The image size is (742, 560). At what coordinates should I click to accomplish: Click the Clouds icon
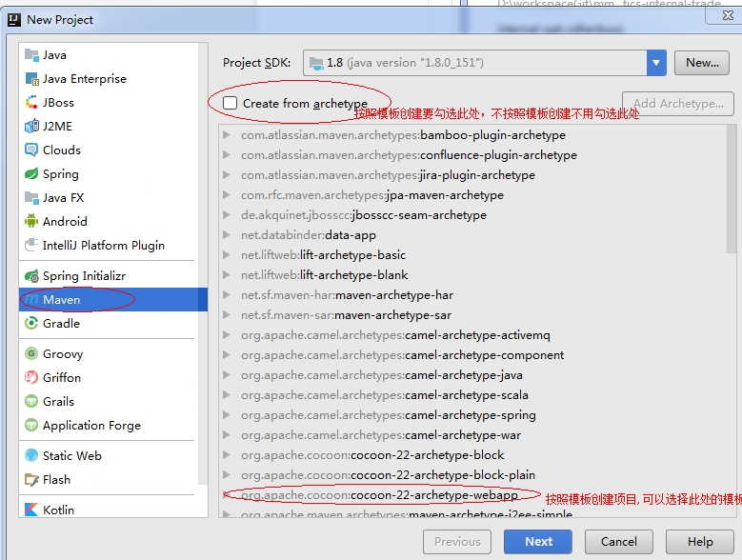coord(31,150)
